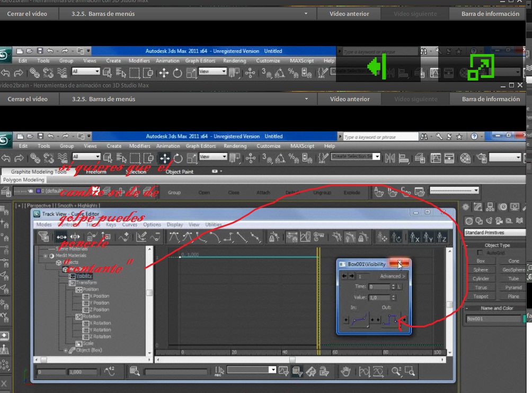
Task: Switch to the Object Paint ribbon tab
Action: (180, 172)
